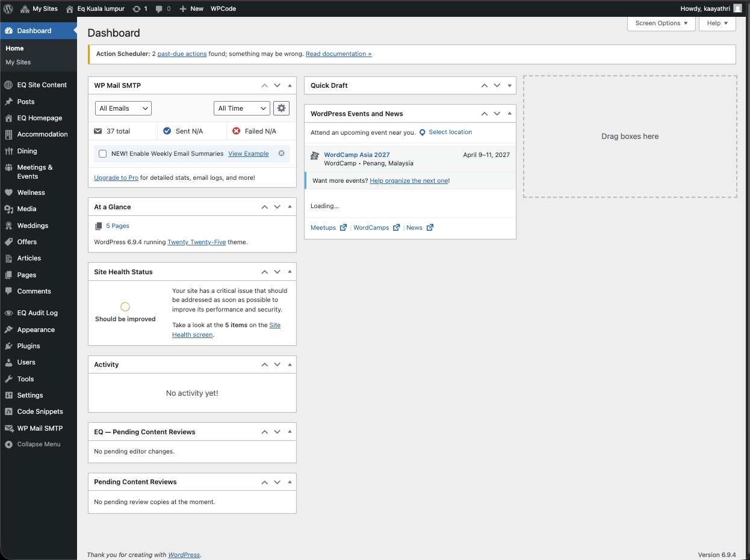This screenshot has height=560, width=750.
Task: Move Activity widget up
Action: (x=264, y=365)
